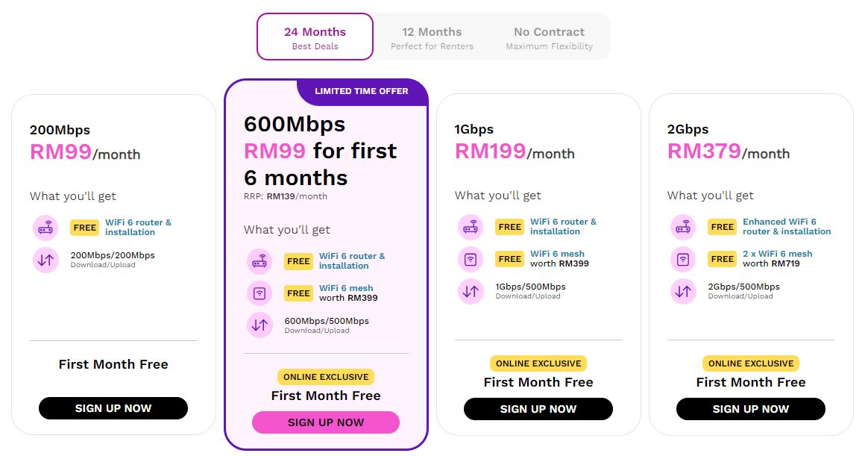The image size is (868, 456).
Task: Click the WiFi 6 router icon on 200Mbps plan
Action: coord(45,227)
